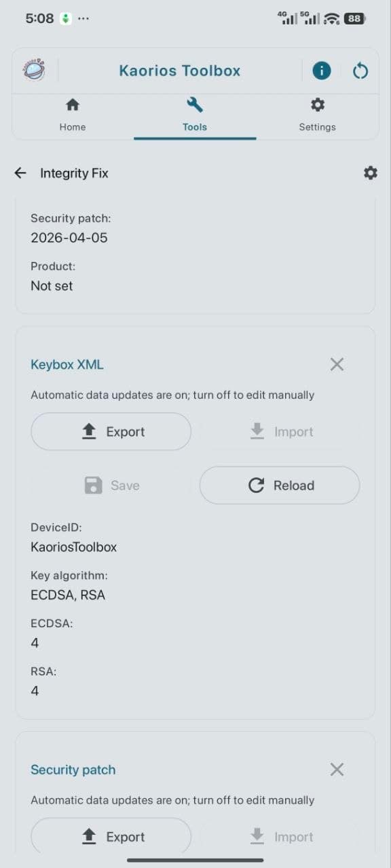Screen dimensions: 391x868
Task: Export the Keybox XML data
Action: (111, 432)
